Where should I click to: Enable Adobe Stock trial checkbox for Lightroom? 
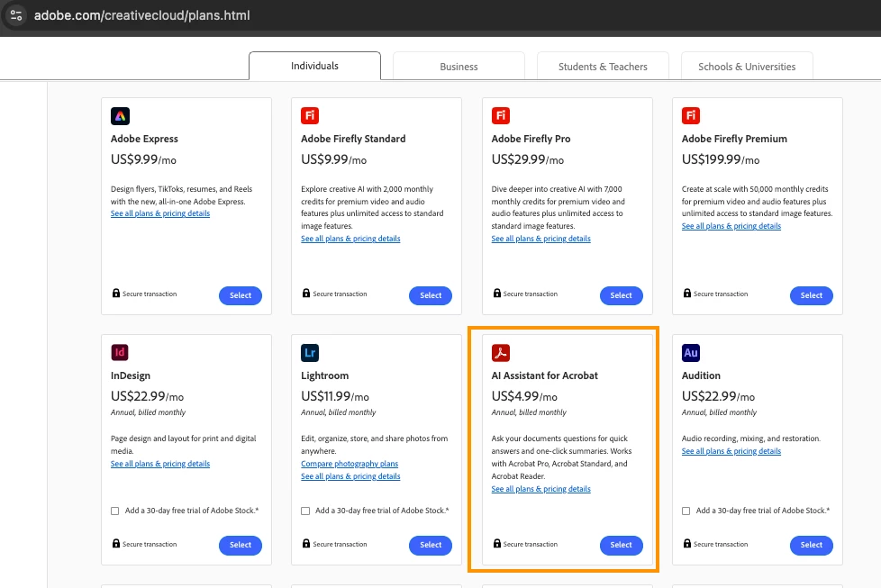point(305,511)
